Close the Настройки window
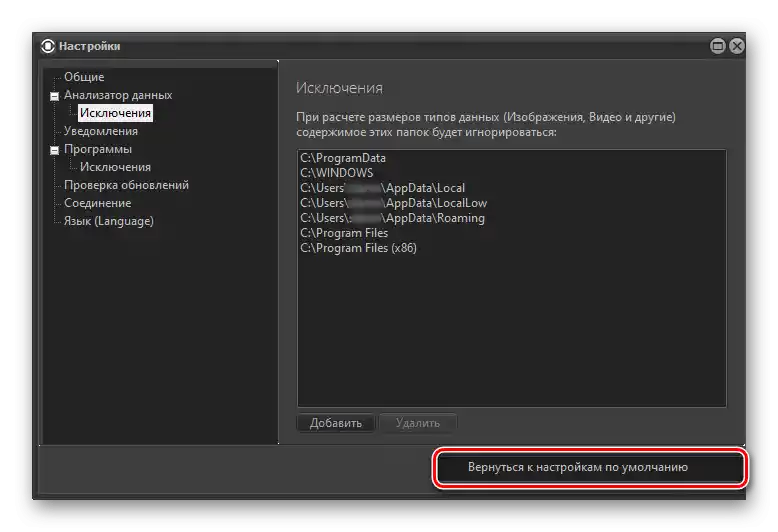 (737, 46)
